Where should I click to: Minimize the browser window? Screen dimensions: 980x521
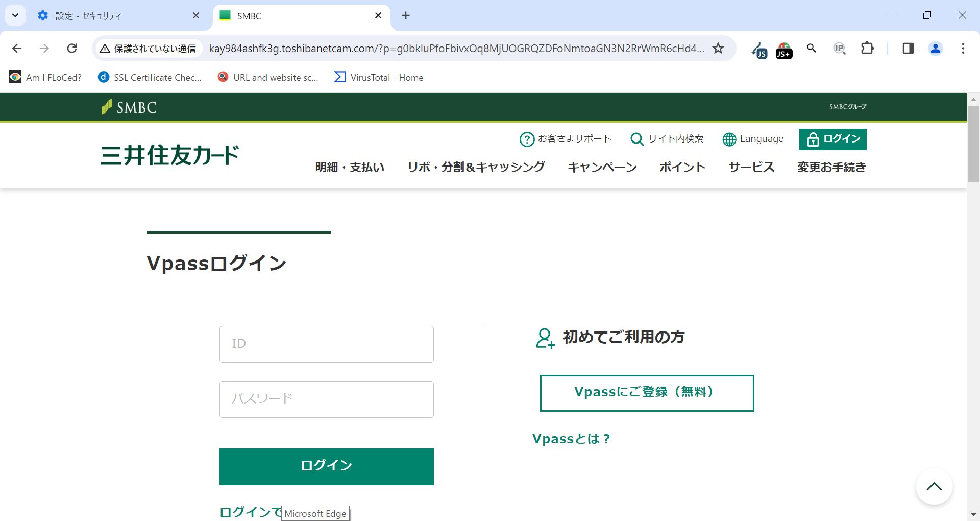coord(892,15)
